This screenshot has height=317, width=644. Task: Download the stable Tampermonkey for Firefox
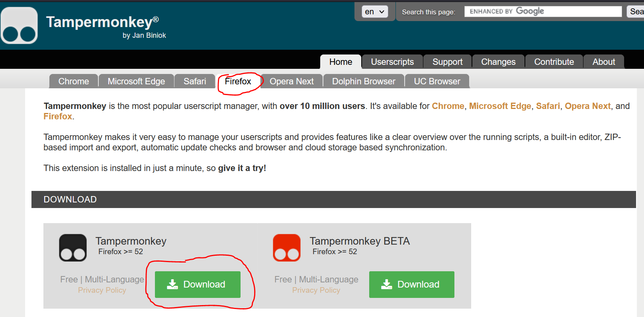(198, 284)
